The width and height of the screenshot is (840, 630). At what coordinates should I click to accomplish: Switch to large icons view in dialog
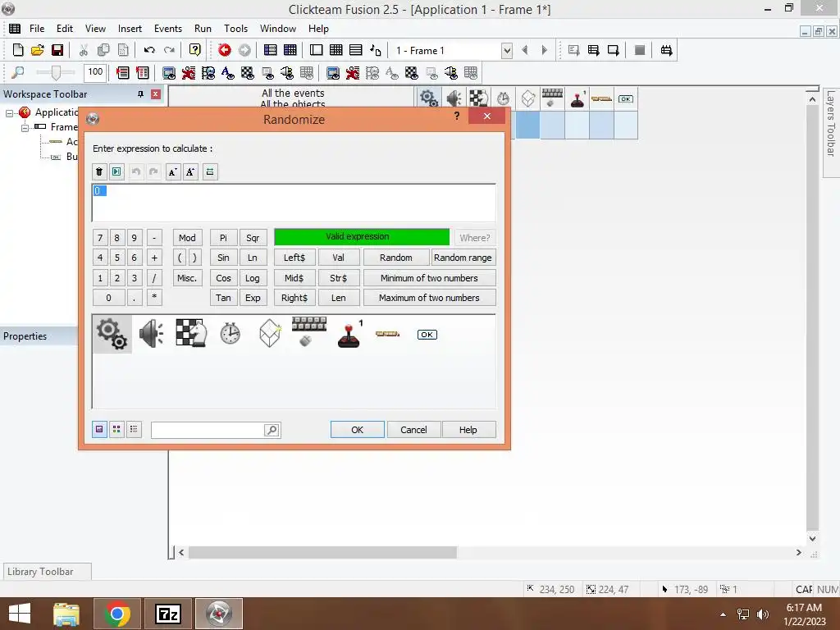pos(99,429)
